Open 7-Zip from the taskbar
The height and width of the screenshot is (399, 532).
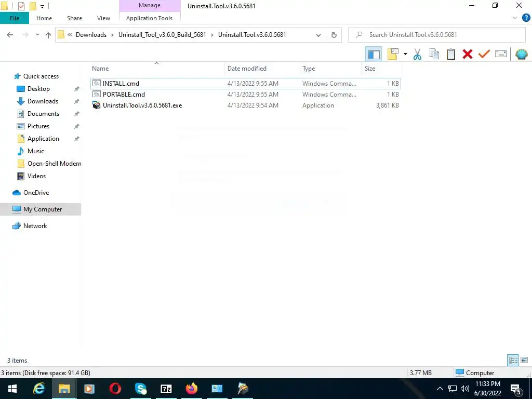(166, 389)
